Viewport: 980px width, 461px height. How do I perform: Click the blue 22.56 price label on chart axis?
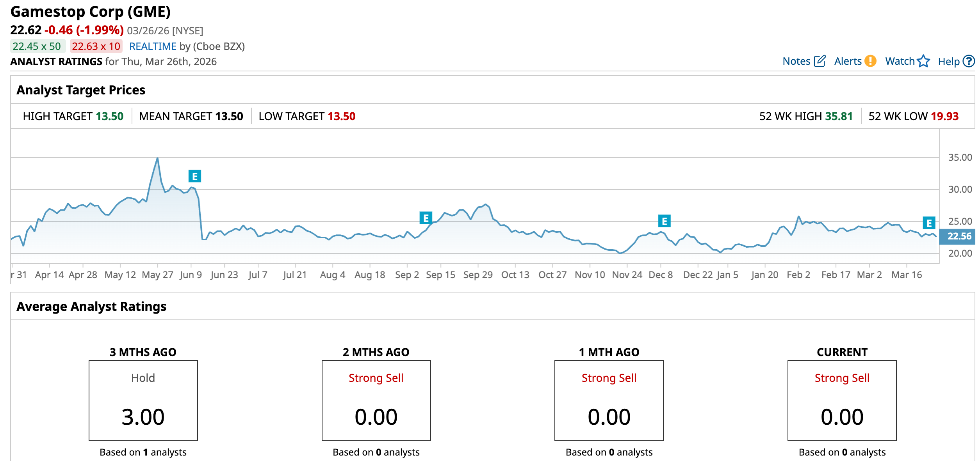click(959, 236)
